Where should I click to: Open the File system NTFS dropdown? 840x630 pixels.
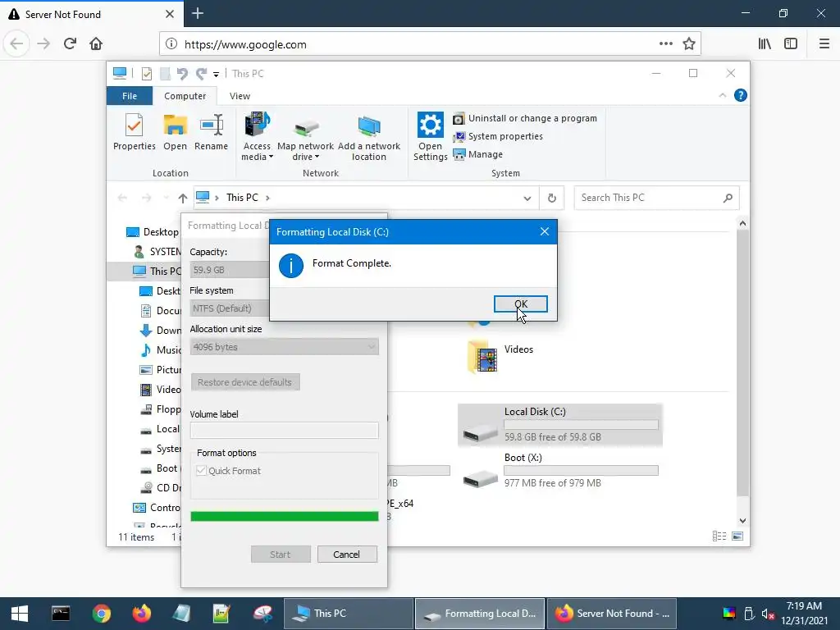coord(230,308)
